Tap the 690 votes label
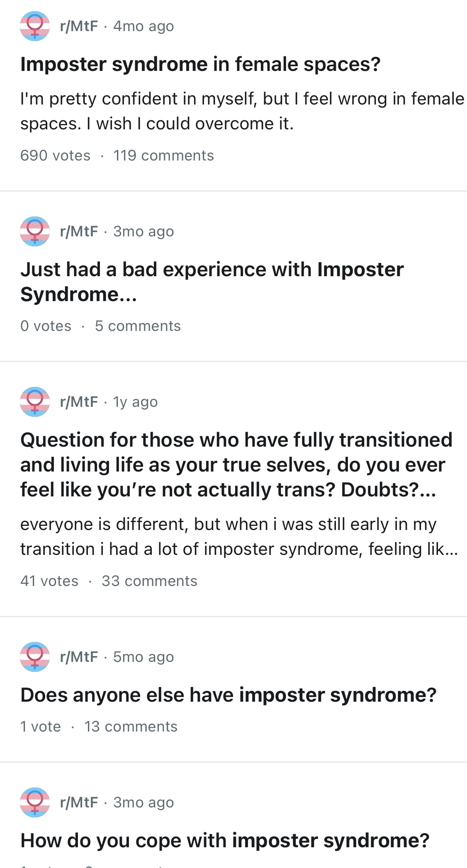Screen dimensions: 467x868 click(55, 156)
